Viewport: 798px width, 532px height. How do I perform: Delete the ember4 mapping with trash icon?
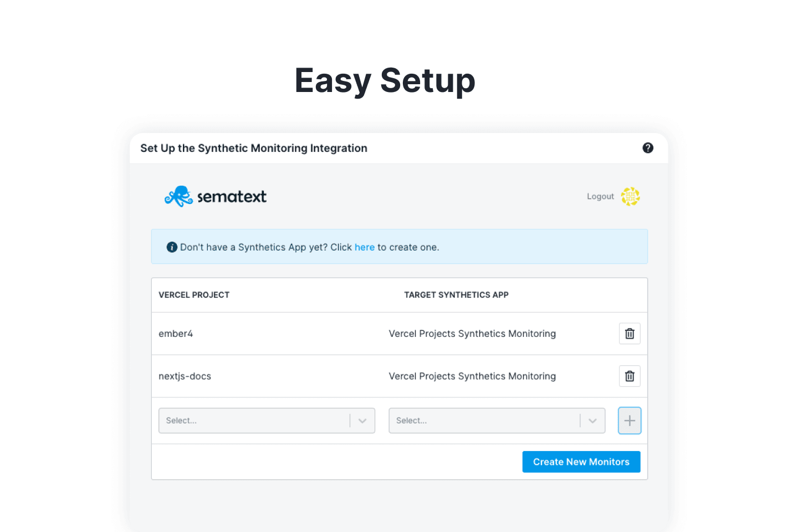pyautogui.click(x=630, y=334)
